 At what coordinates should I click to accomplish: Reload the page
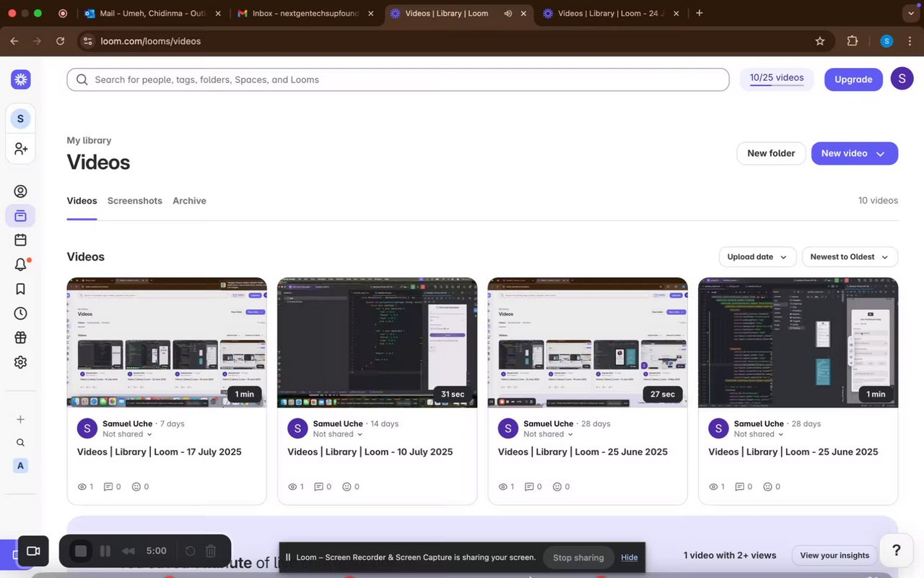[60, 41]
